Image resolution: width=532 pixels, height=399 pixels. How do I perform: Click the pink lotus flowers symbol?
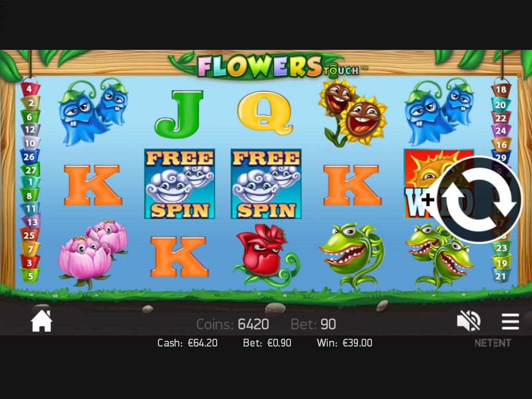point(94,254)
